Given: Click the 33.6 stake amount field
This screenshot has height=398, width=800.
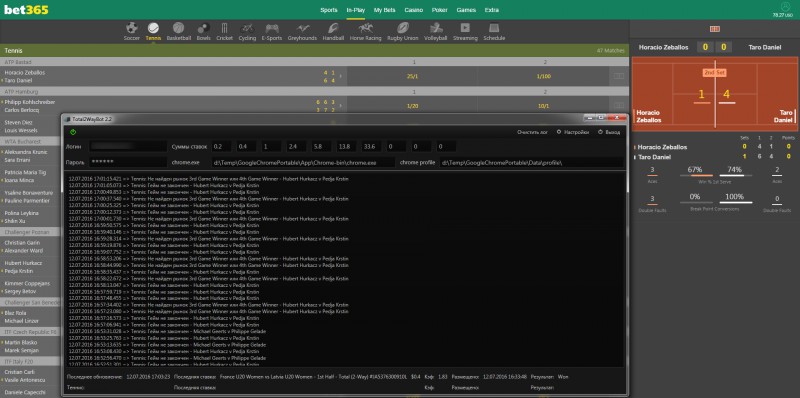Looking at the screenshot, I should [371, 146].
